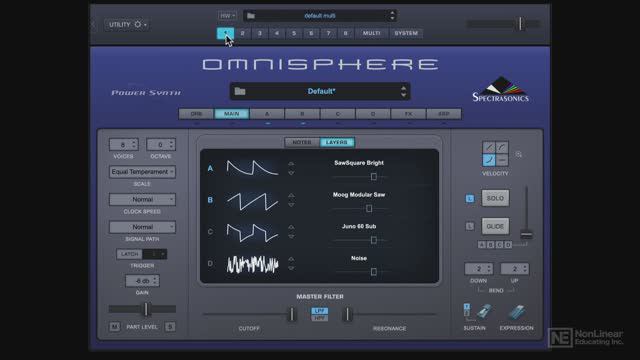Enable the SOLO button
Viewport: 640px width, 360px height.
tap(495, 198)
